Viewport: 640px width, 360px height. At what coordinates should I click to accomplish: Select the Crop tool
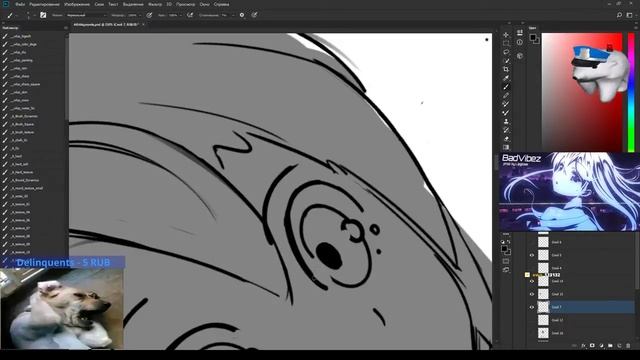pyautogui.click(x=506, y=69)
